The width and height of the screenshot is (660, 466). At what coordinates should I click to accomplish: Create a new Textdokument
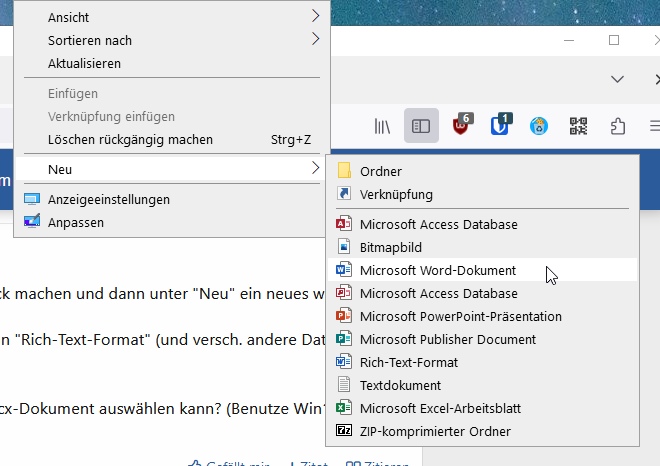482,386
